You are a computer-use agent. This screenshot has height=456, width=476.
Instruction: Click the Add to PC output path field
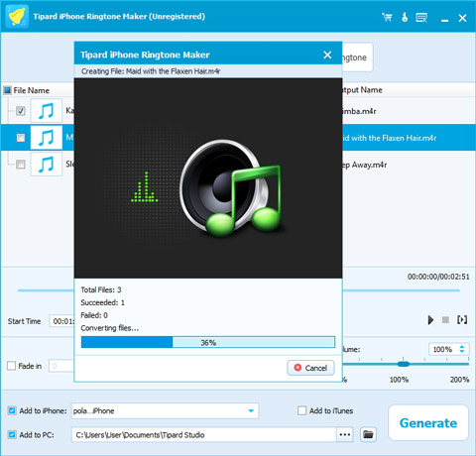point(204,434)
